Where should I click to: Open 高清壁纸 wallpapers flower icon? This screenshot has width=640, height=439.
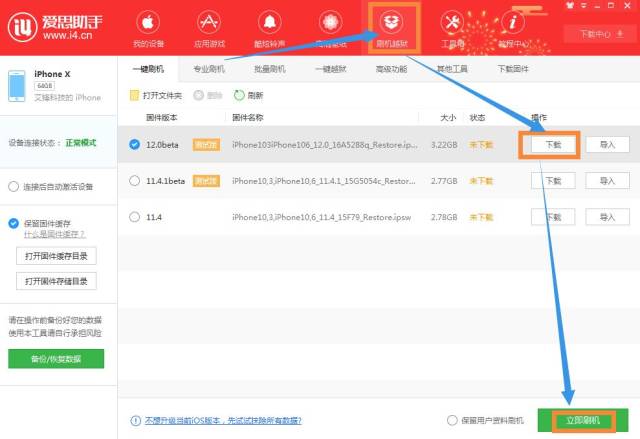click(x=331, y=22)
